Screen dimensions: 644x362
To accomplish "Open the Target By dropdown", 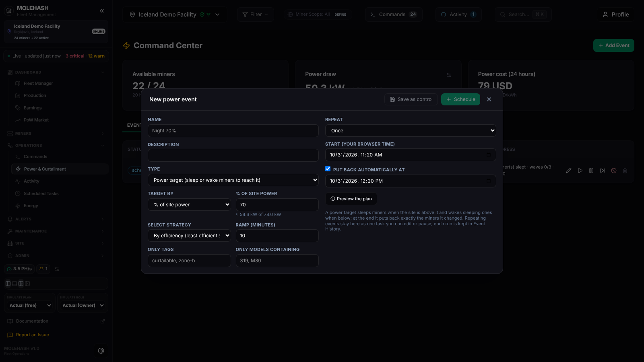I will 189,205.
